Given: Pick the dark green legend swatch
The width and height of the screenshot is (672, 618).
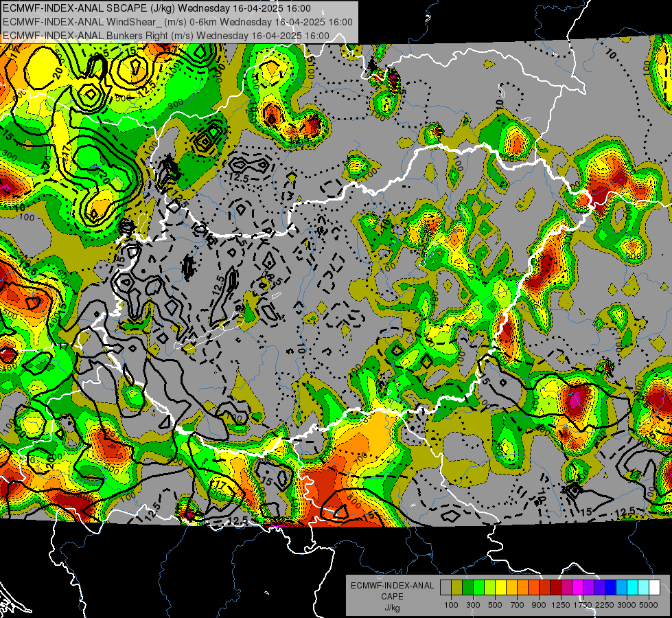Looking at the screenshot, I should [x=467, y=588].
